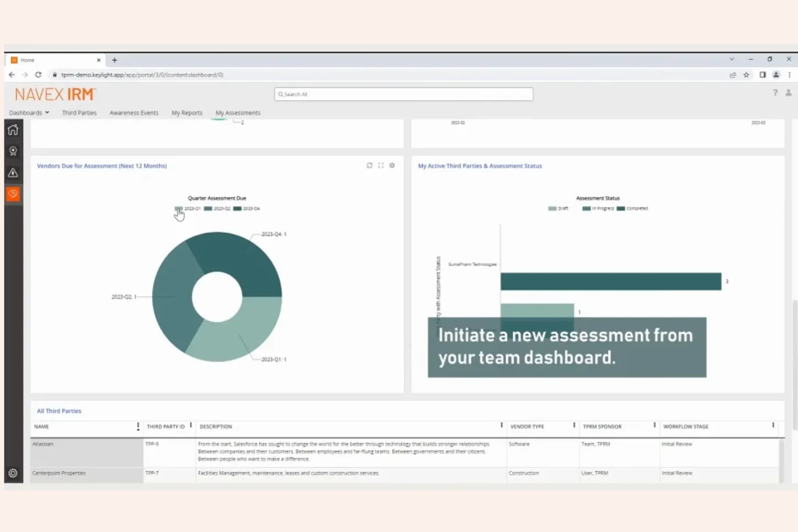Viewport: 798px width, 532px height.
Task: Open the settings gear at the sidebar bottom
Action: point(13,473)
